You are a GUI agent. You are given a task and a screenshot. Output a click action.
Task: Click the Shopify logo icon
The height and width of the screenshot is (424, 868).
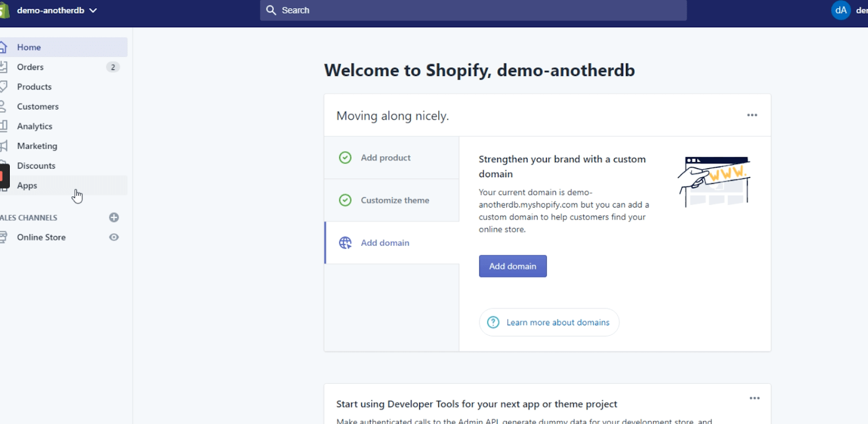(x=4, y=10)
